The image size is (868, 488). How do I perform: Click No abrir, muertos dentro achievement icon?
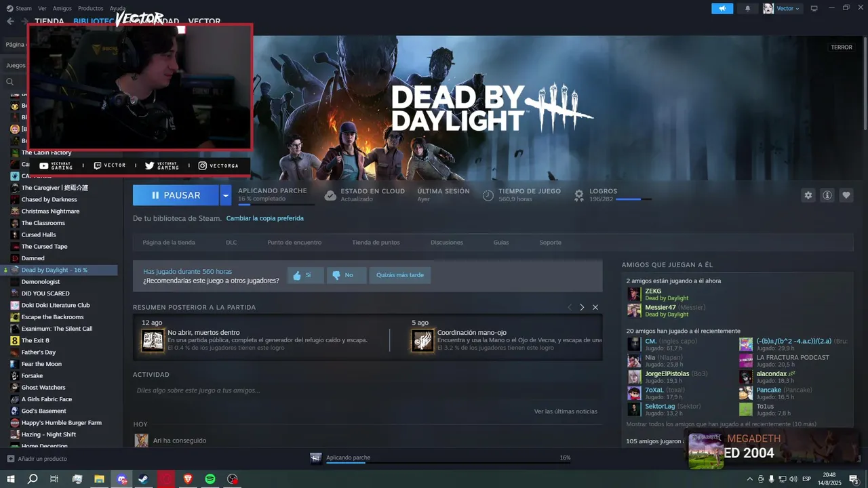[x=153, y=340]
